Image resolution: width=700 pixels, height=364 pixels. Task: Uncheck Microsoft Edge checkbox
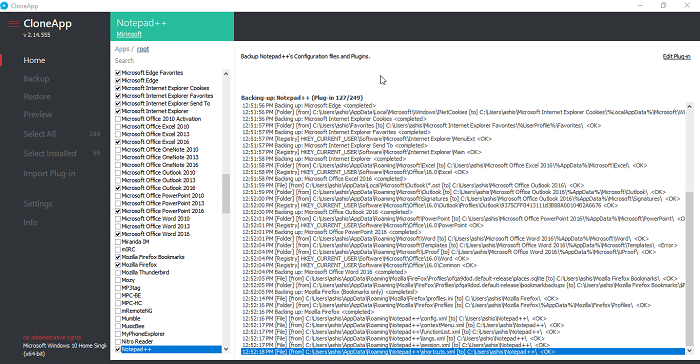point(118,80)
